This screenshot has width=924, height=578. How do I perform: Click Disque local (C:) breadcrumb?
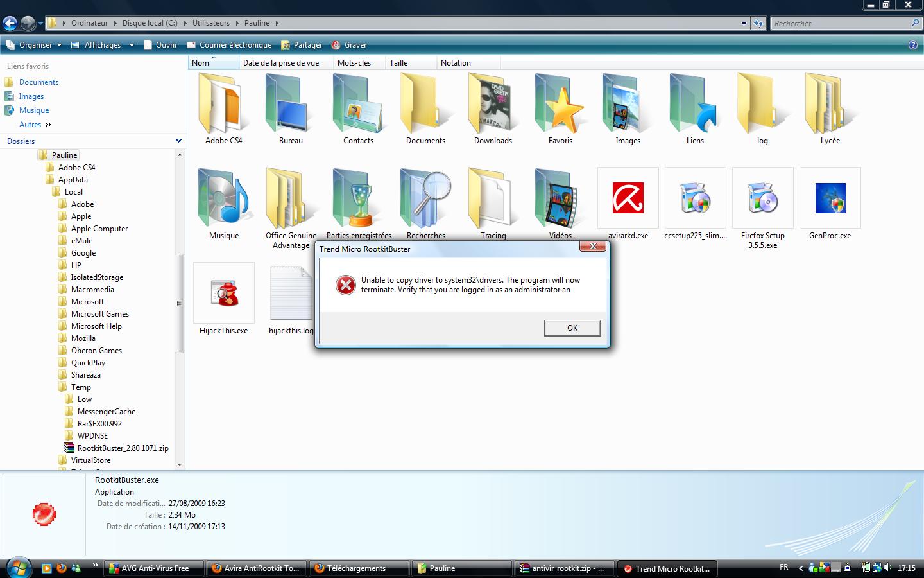point(150,23)
